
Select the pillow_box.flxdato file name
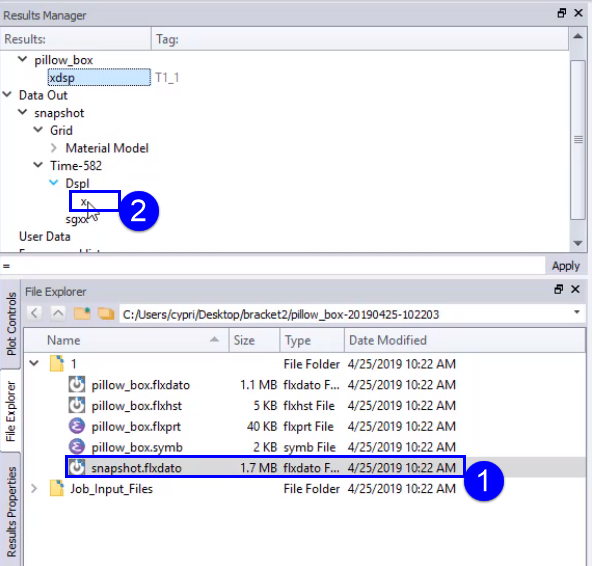[140, 385]
